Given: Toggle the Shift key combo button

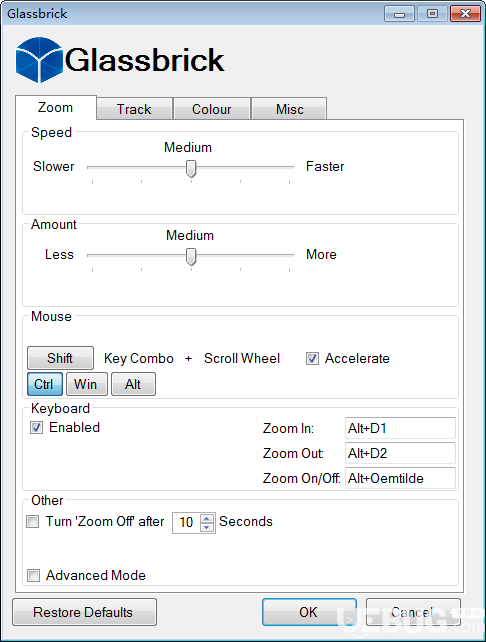Looking at the screenshot, I should [x=60, y=358].
